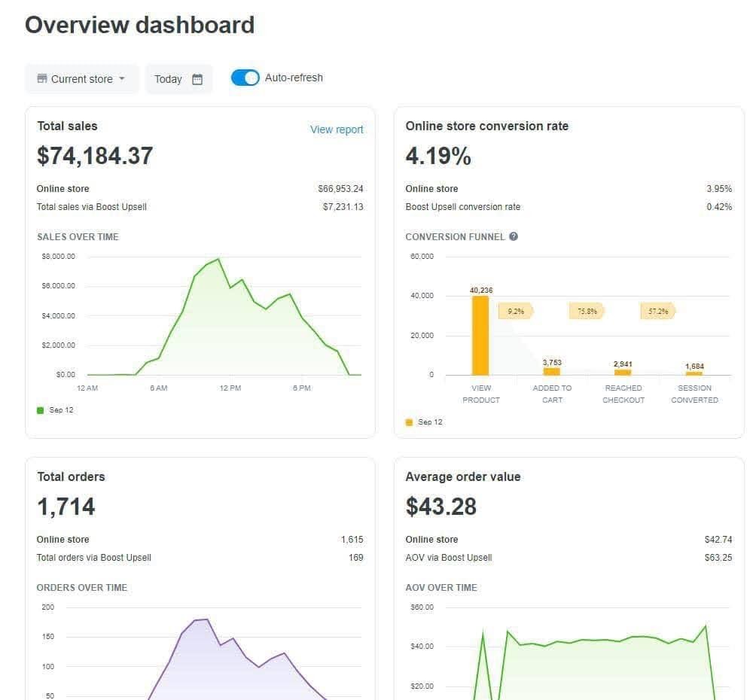Click the store icon beside Current store
The image size is (756, 700).
coord(42,78)
